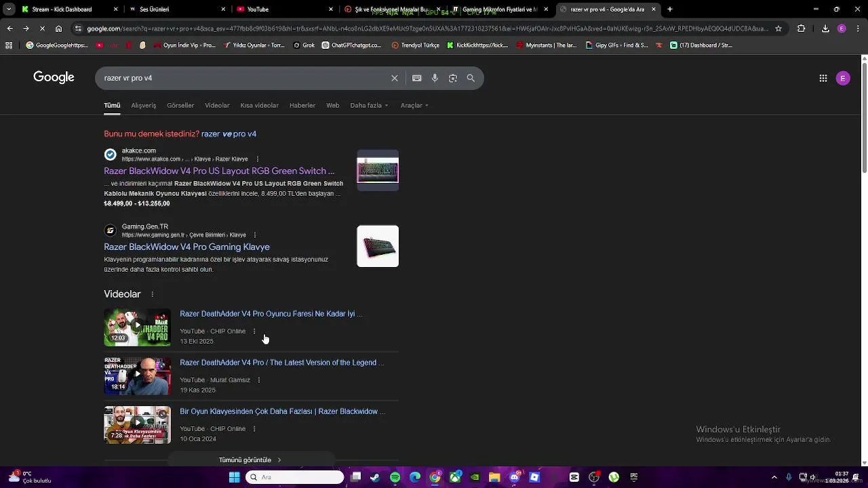Click the magnifier search submit icon
The width and height of the screenshot is (868, 488).
point(471,78)
